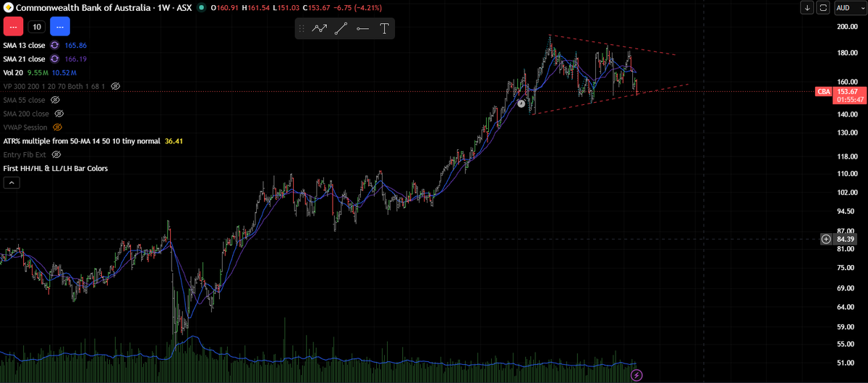Click the blue buy order button
Viewport: 868px width, 383px height.
(59, 27)
